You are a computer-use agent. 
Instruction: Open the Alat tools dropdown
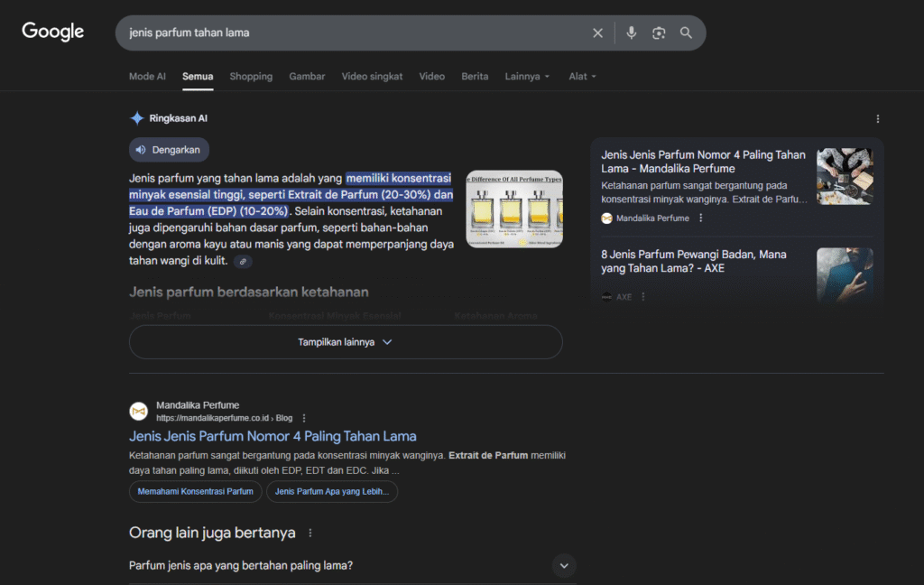click(x=582, y=77)
